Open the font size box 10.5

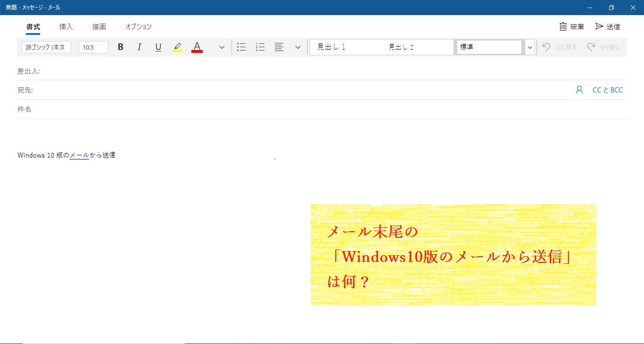coord(93,47)
